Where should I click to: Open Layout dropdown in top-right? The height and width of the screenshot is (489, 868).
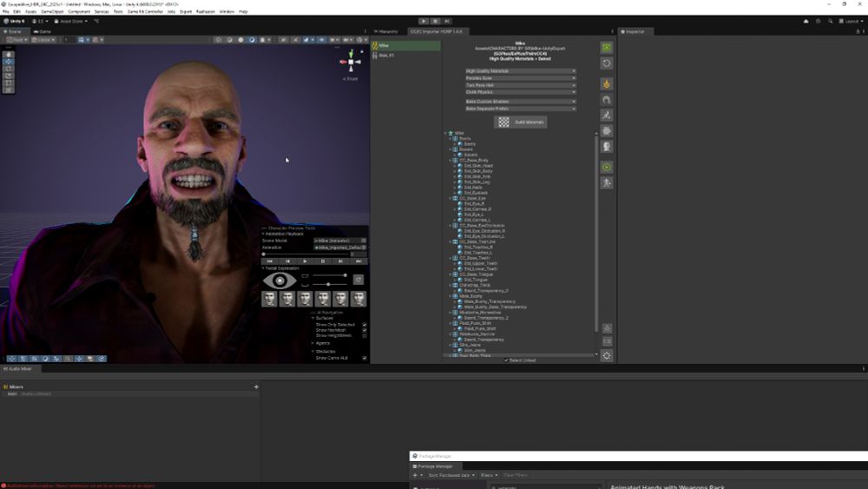pos(852,21)
